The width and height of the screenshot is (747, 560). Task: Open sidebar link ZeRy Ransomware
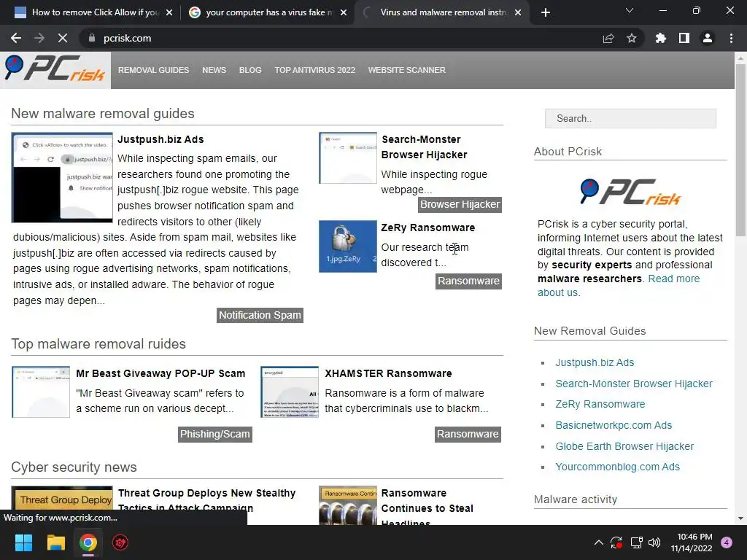[x=600, y=404]
